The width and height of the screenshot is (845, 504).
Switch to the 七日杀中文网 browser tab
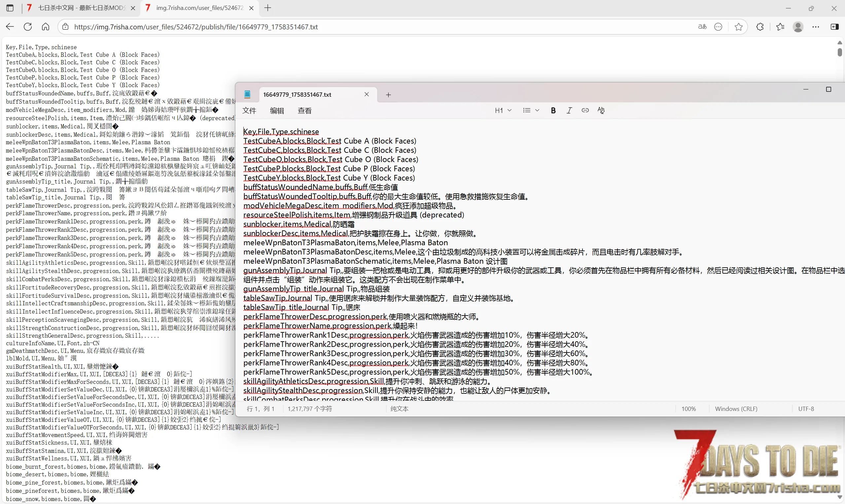(x=82, y=8)
